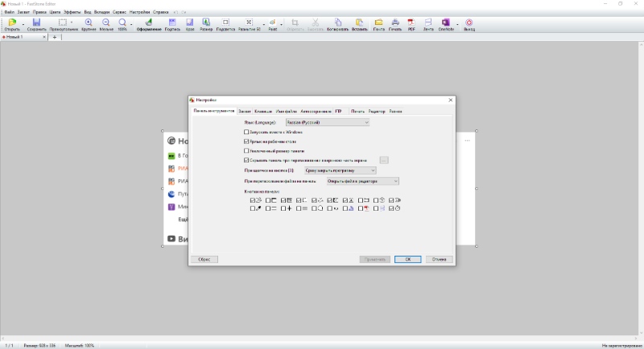The height and width of the screenshot is (349, 644).
Task: Click the Крупнее zoom-in magnifier icon
Action: [89, 24]
